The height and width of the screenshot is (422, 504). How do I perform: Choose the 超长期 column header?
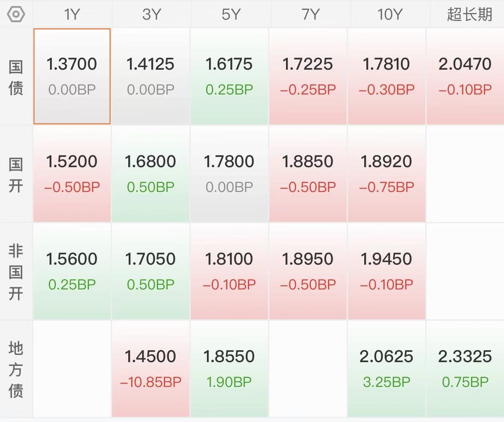[469, 15]
